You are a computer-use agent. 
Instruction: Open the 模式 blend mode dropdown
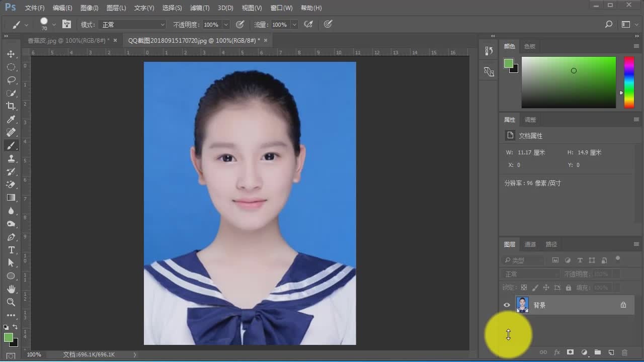click(133, 24)
